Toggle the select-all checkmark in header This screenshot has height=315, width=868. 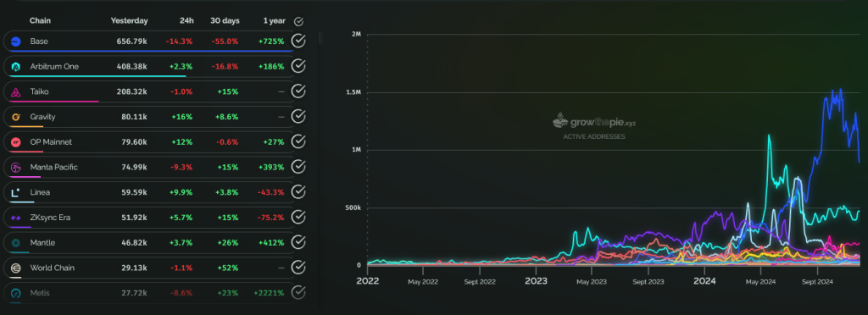click(x=298, y=21)
